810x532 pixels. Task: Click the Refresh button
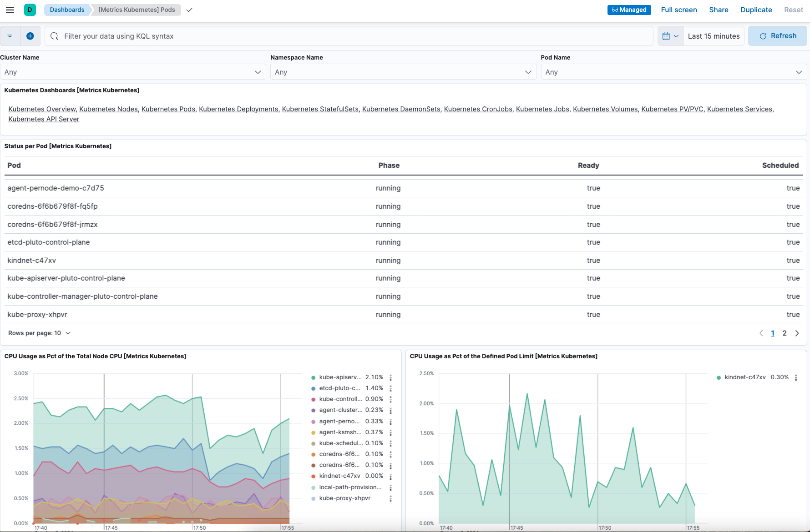click(x=777, y=36)
